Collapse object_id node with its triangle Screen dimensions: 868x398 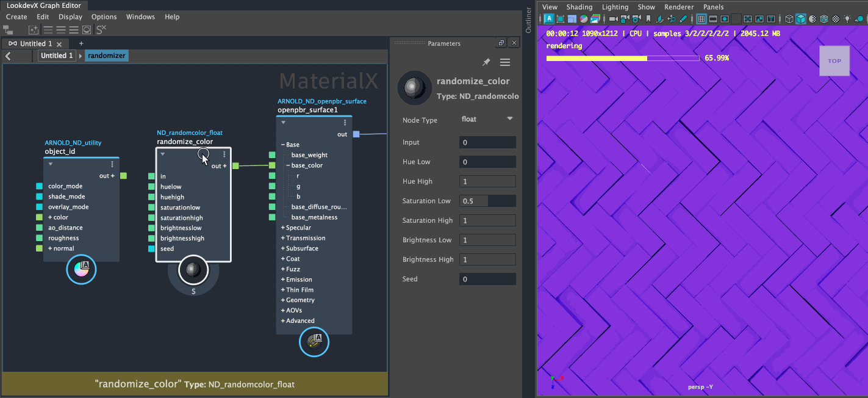[51, 164]
